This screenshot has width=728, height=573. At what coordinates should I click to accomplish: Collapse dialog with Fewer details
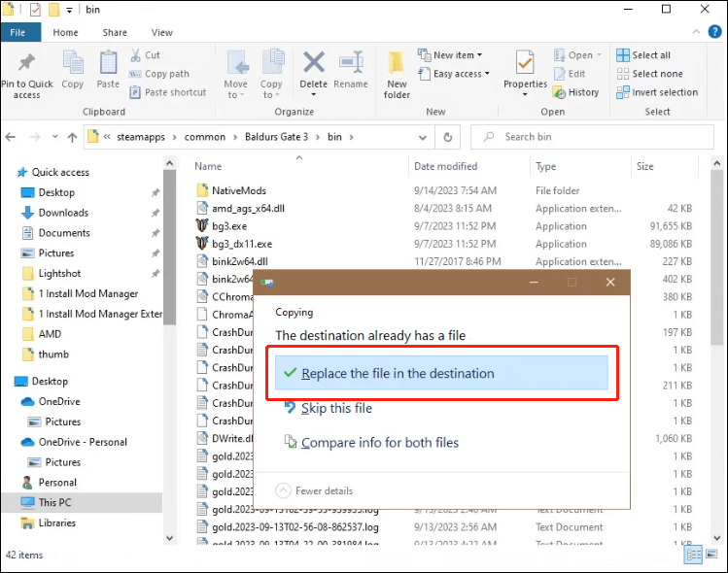pyautogui.click(x=314, y=490)
